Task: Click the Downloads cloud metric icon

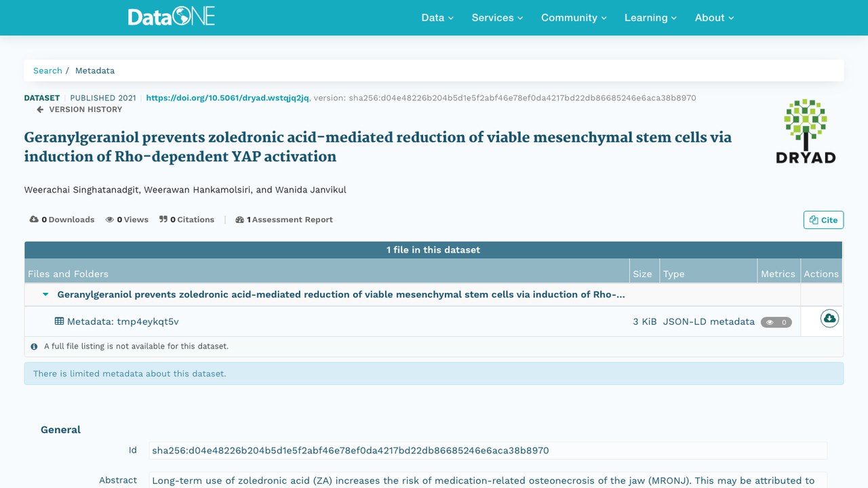Action: 34,220
